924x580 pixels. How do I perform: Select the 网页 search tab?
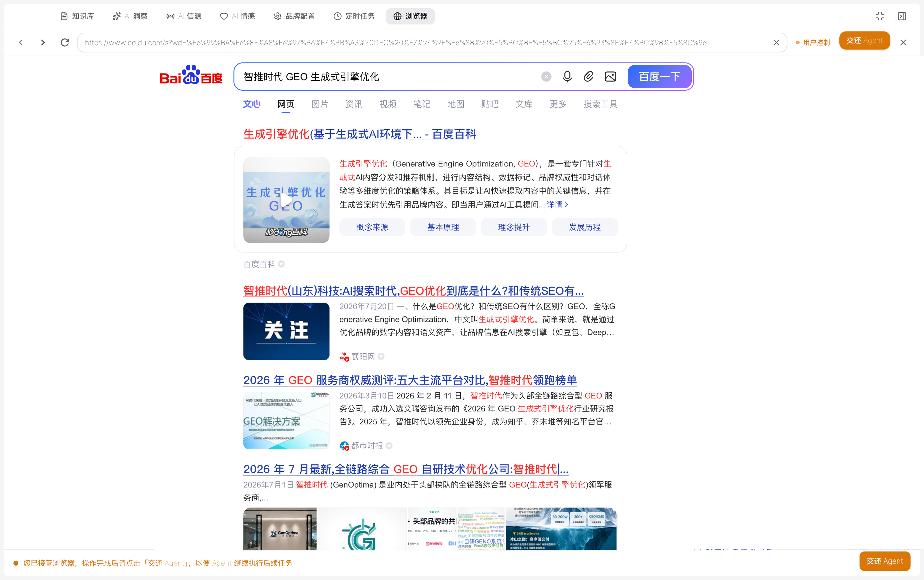pos(286,104)
